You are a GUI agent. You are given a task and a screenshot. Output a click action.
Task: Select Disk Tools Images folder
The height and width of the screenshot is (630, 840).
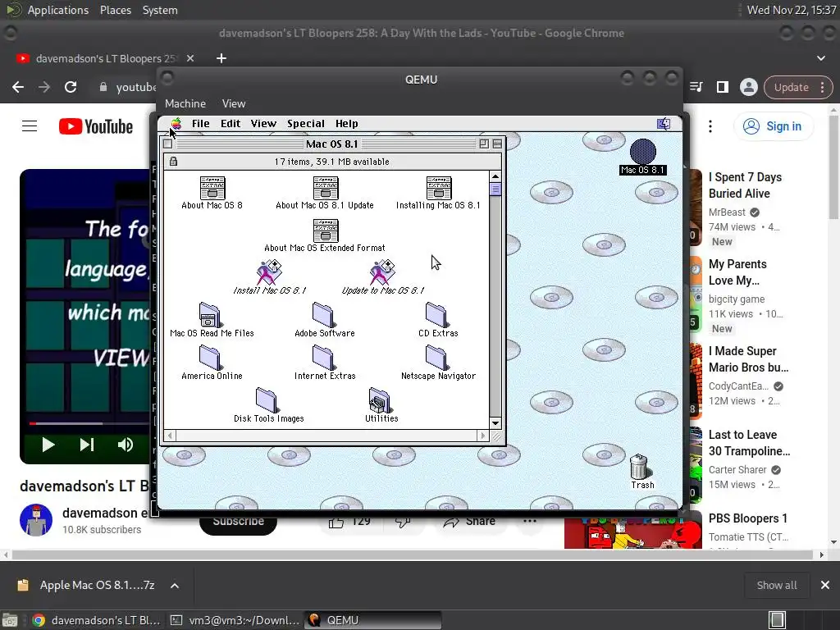267,400
